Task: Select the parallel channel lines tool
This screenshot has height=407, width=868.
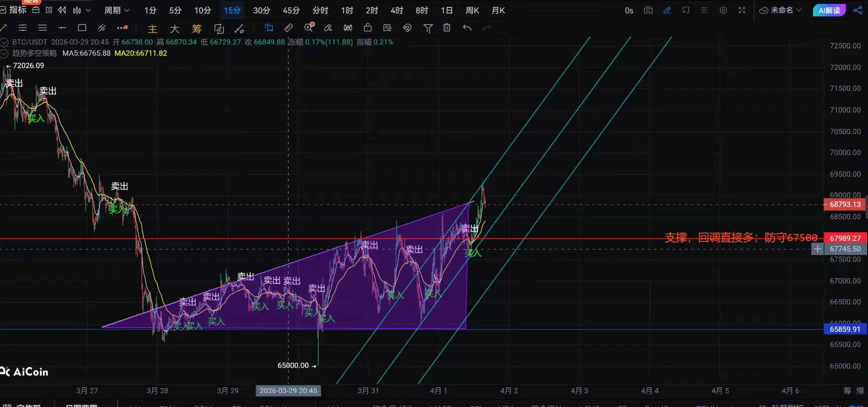Action: (23, 28)
